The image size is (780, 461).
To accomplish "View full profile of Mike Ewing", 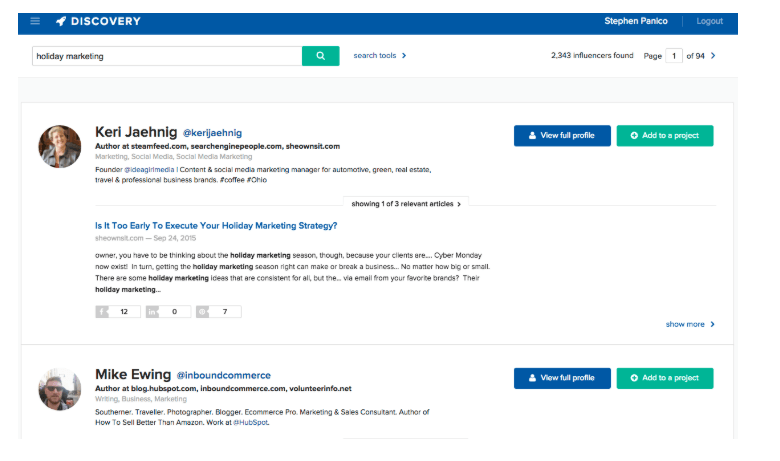I will coord(562,378).
